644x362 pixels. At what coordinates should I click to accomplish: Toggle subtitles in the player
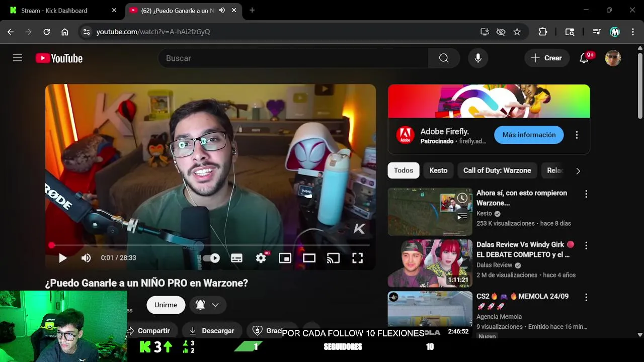[x=236, y=258]
